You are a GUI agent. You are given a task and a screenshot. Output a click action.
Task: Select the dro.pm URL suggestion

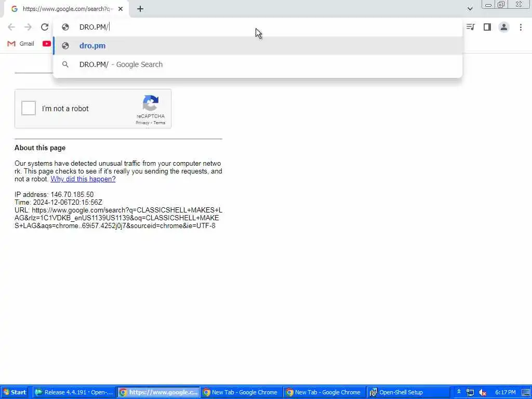pos(258,46)
